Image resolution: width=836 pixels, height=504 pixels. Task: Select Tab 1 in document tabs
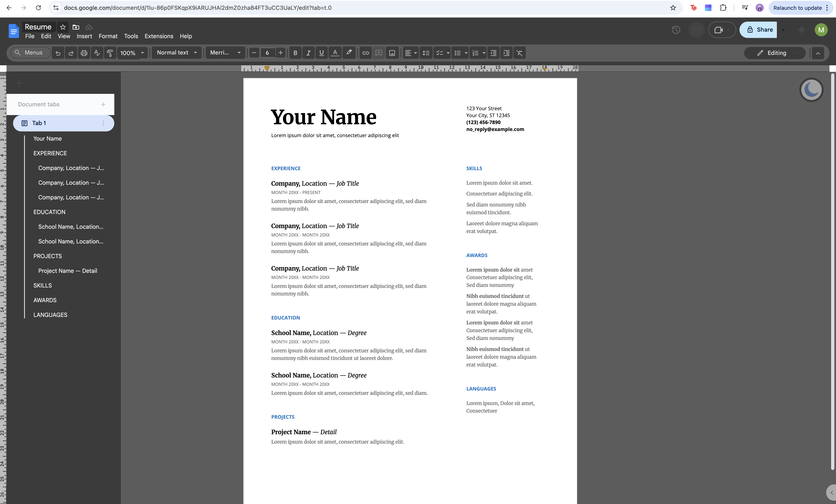[x=39, y=123]
